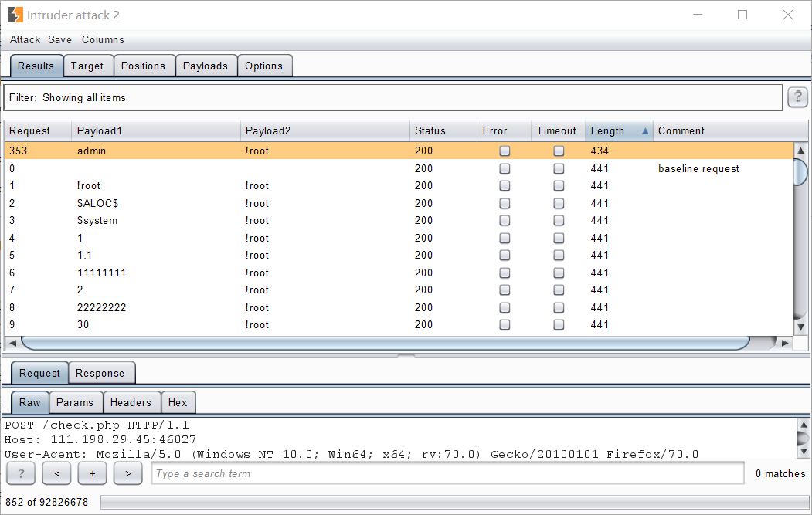Toggle Timeout checkbox on baseline request row
812x515 pixels.
click(x=559, y=168)
